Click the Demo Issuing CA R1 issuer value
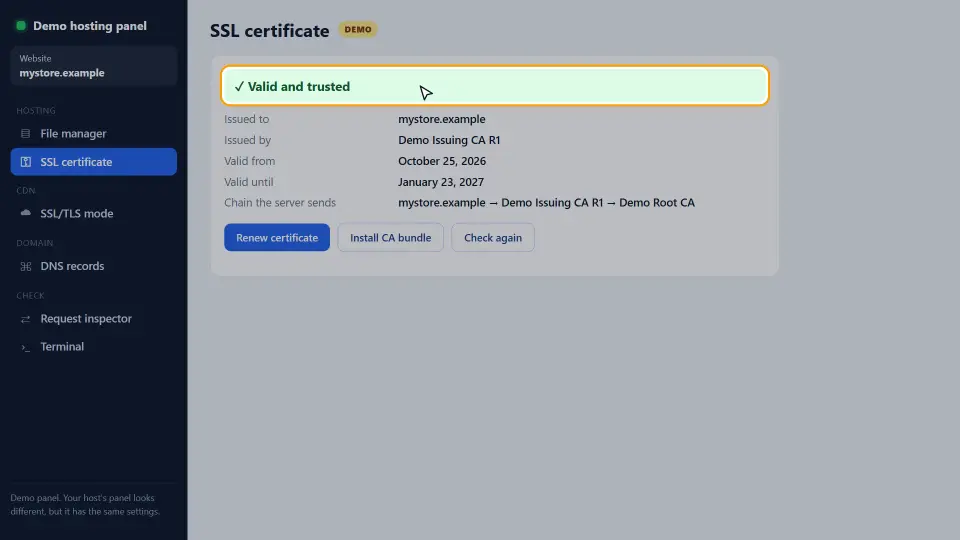The height and width of the screenshot is (540, 960). [x=449, y=140]
